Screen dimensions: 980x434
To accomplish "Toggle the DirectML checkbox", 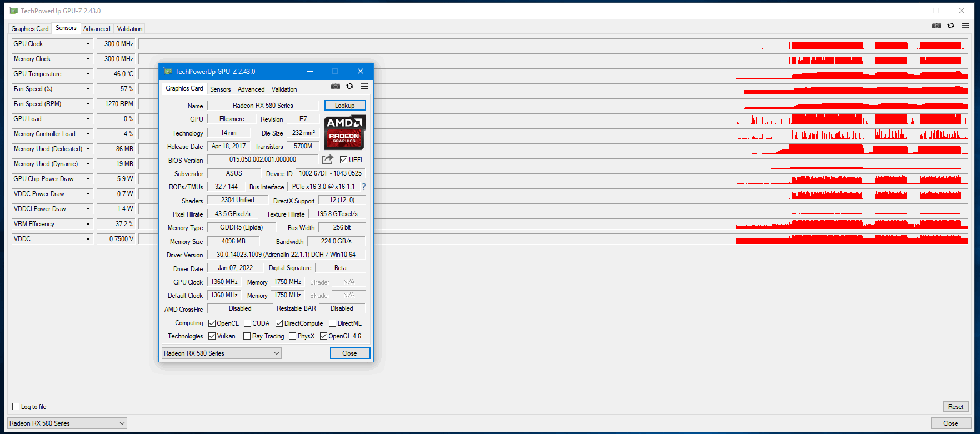I will point(332,323).
